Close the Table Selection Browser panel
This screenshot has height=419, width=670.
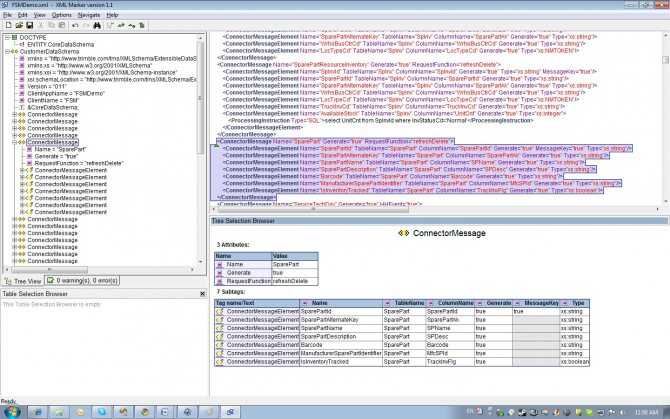coord(203,294)
